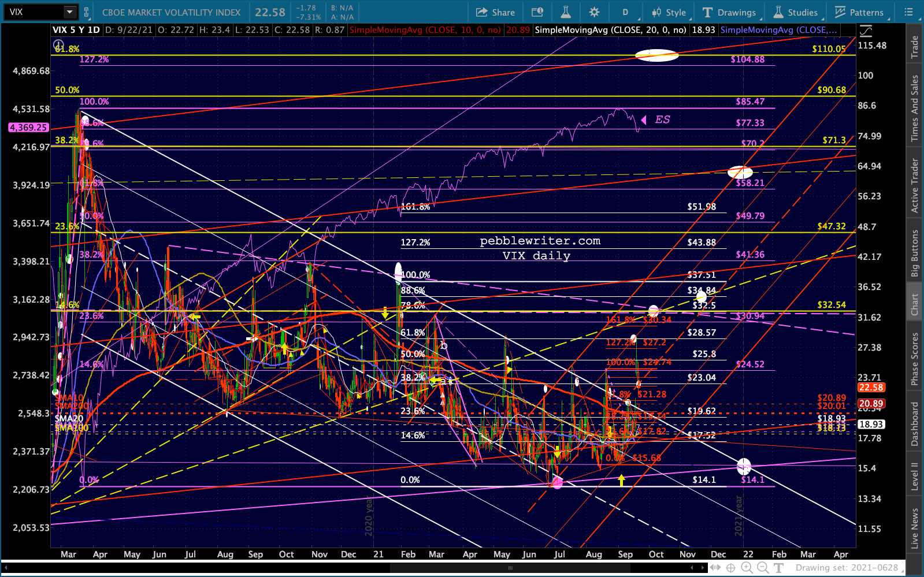Click the 22.58 last price in header
This screenshot has width=924, height=577.
pyautogui.click(x=270, y=12)
